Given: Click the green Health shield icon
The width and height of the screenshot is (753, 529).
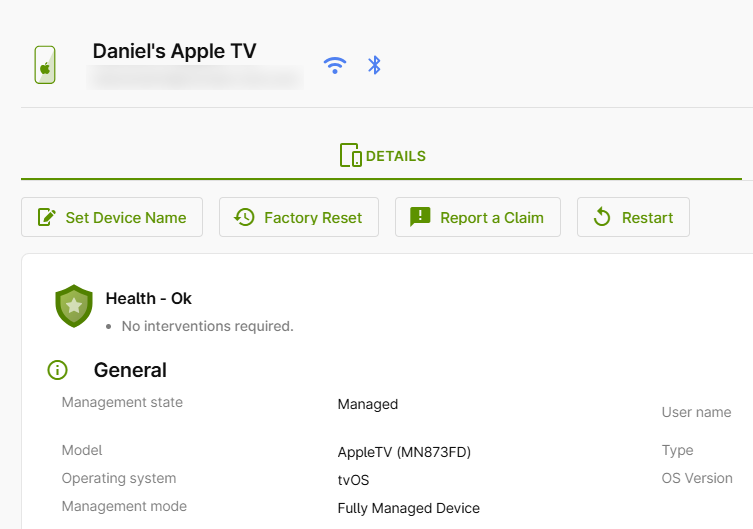Looking at the screenshot, I should click(74, 307).
